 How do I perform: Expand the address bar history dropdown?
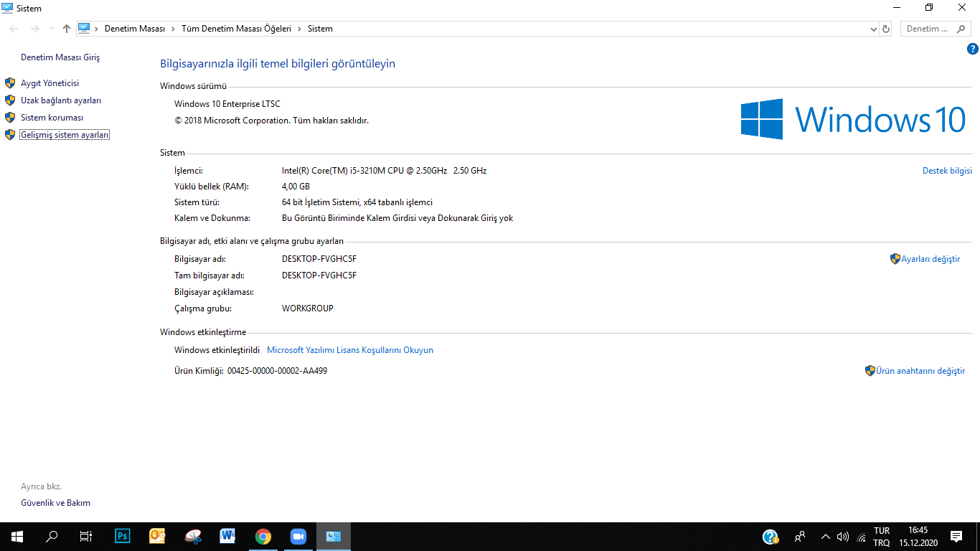pyautogui.click(x=873, y=29)
